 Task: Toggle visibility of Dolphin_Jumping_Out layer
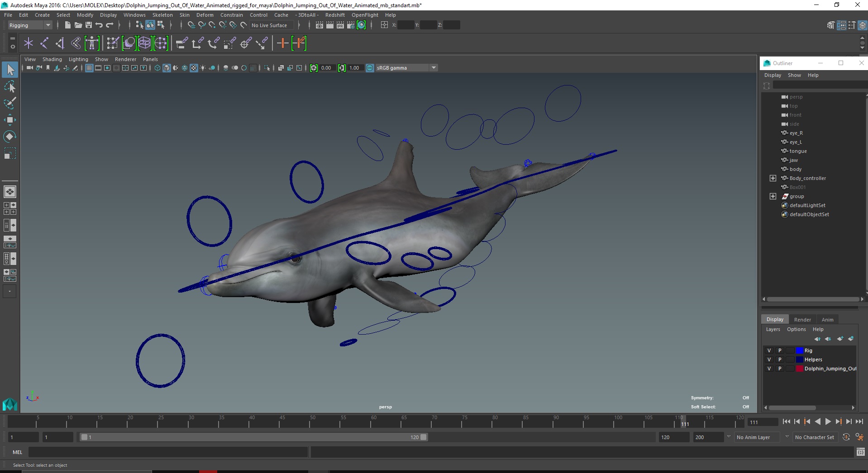(769, 369)
